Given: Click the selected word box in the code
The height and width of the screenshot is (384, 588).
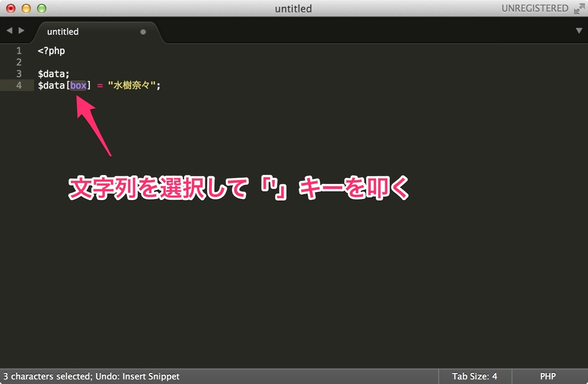Looking at the screenshot, I should (x=78, y=85).
